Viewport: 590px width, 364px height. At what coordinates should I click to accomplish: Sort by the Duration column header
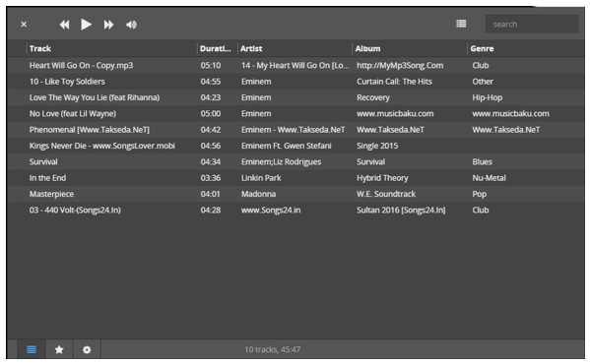click(x=217, y=48)
